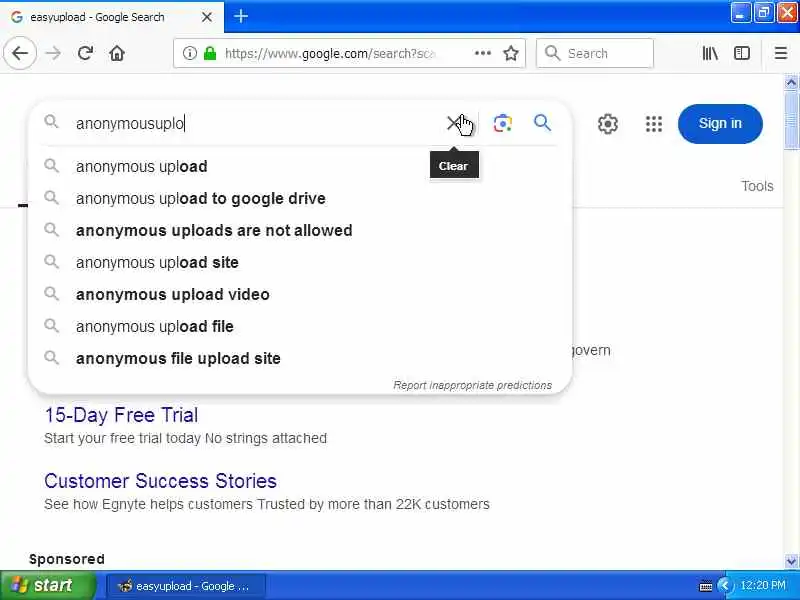Clear the Google search box text
Viewport: 800px width, 600px height.
pyautogui.click(x=454, y=123)
